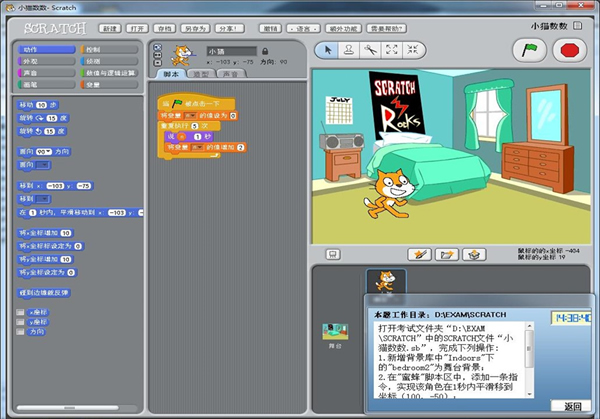
Task: Get a surprise sprite from the box icon
Action: [474, 254]
